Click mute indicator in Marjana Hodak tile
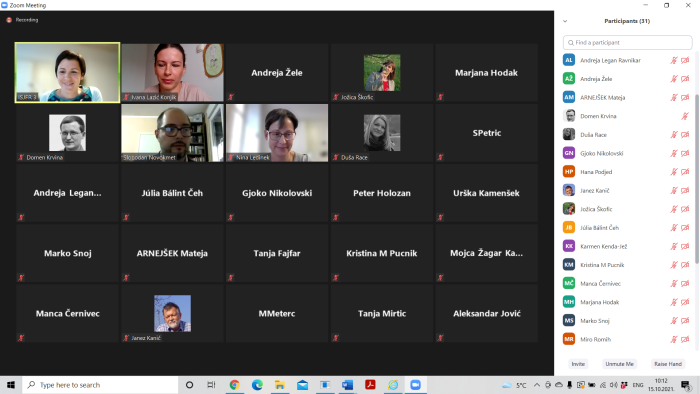Screen dimensions: 700x394 pos(440,97)
